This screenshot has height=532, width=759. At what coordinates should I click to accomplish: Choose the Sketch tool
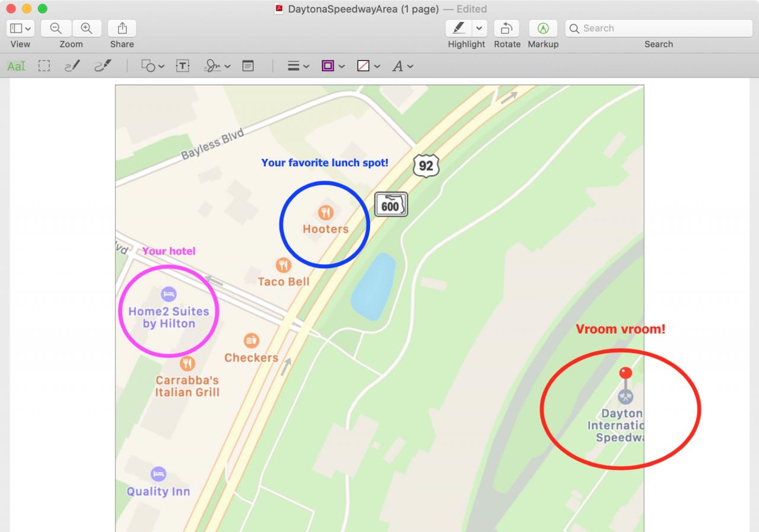pos(72,66)
